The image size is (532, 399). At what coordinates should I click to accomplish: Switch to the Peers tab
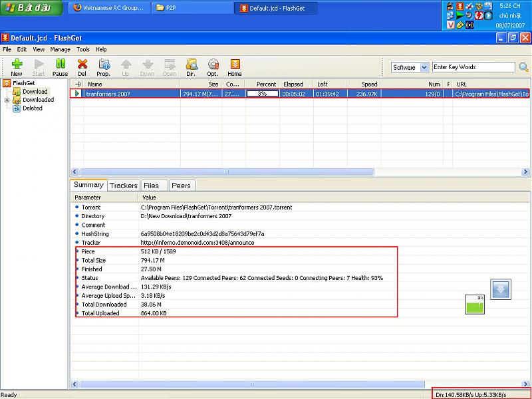pyautogui.click(x=181, y=186)
